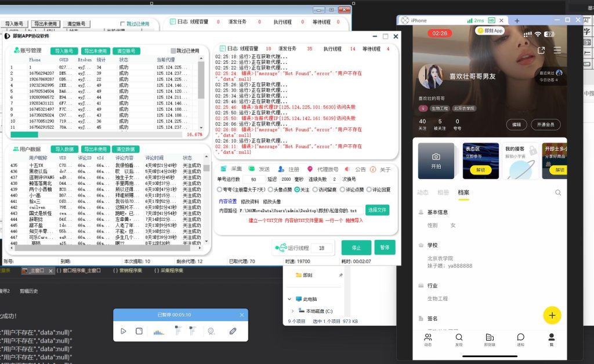Tap the yellow plus floating button
Image resolution: width=594 pixels, height=364 pixels.
[552, 315]
